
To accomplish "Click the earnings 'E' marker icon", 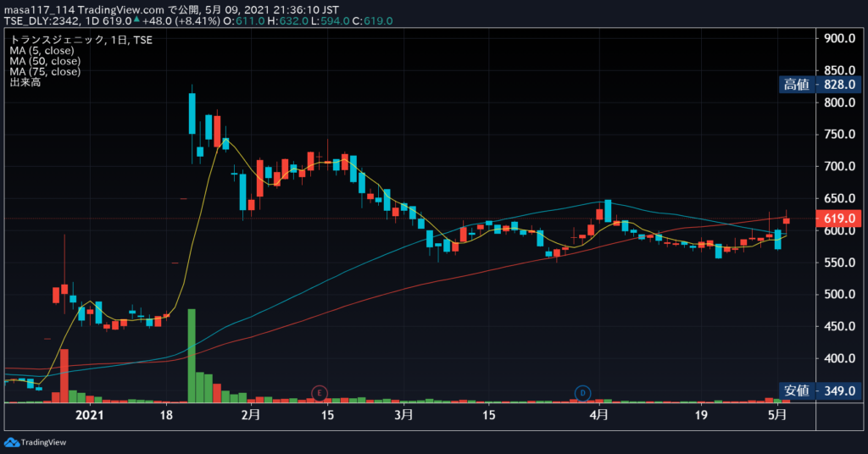I will coord(320,393).
